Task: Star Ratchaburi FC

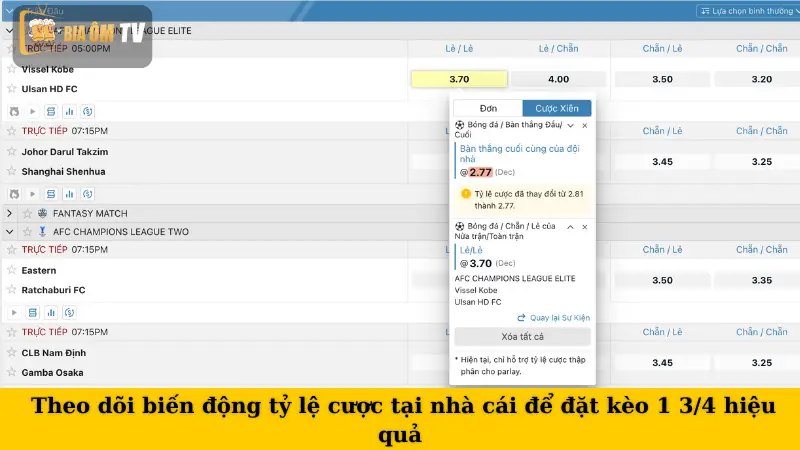Action: click(x=12, y=290)
